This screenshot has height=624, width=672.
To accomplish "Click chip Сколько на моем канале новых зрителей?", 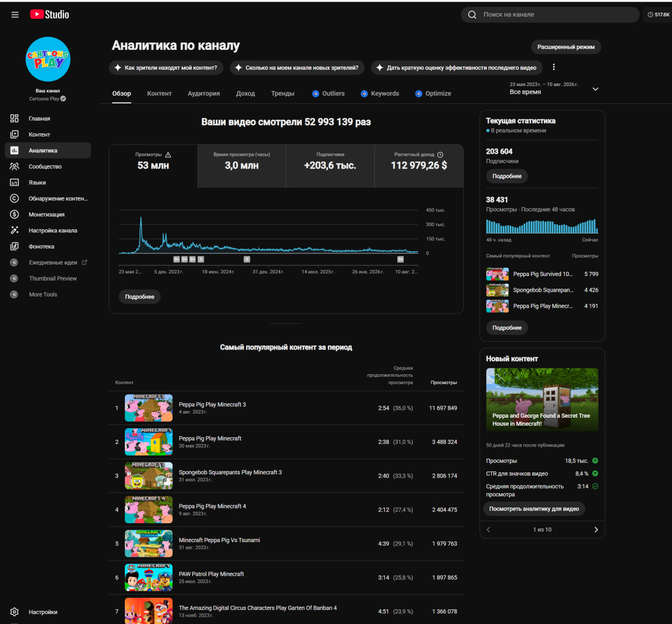I will (298, 68).
